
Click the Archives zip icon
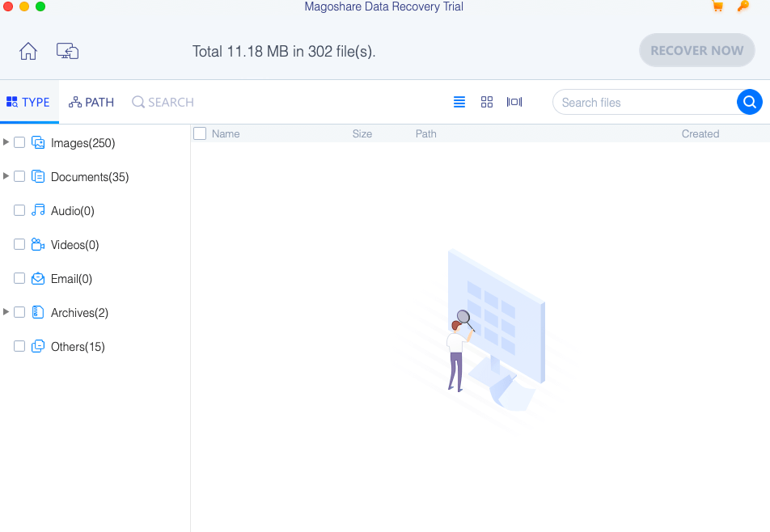[x=38, y=313]
